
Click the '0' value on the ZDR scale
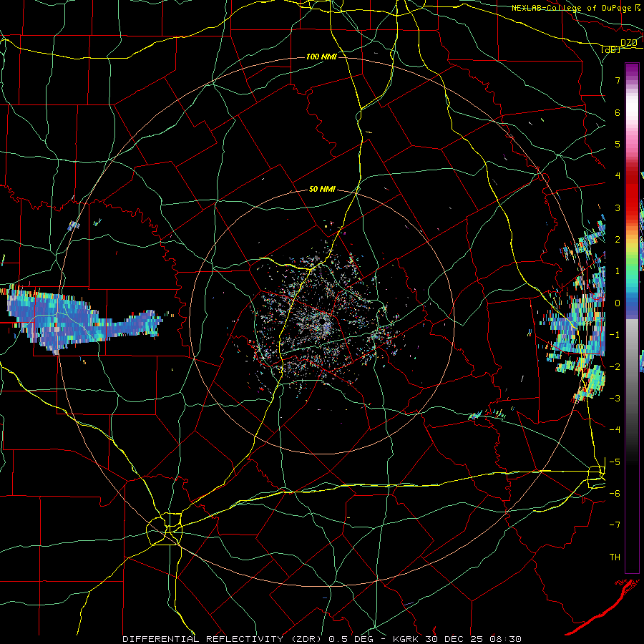pyautogui.click(x=618, y=303)
